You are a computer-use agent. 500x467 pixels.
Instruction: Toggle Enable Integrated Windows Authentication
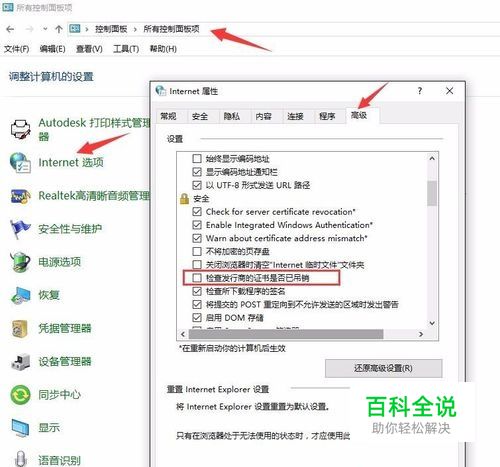[x=197, y=225]
